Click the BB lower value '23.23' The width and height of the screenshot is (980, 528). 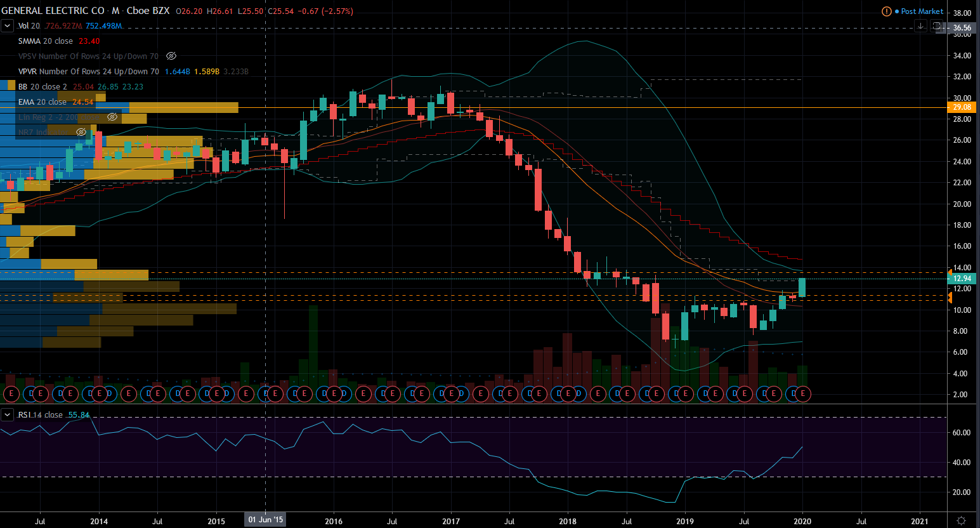(x=133, y=87)
